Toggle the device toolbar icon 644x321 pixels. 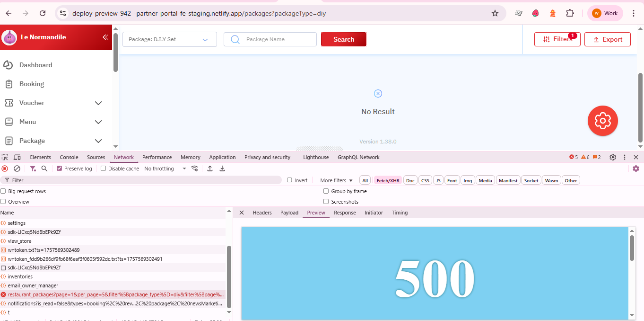[x=17, y=157]
